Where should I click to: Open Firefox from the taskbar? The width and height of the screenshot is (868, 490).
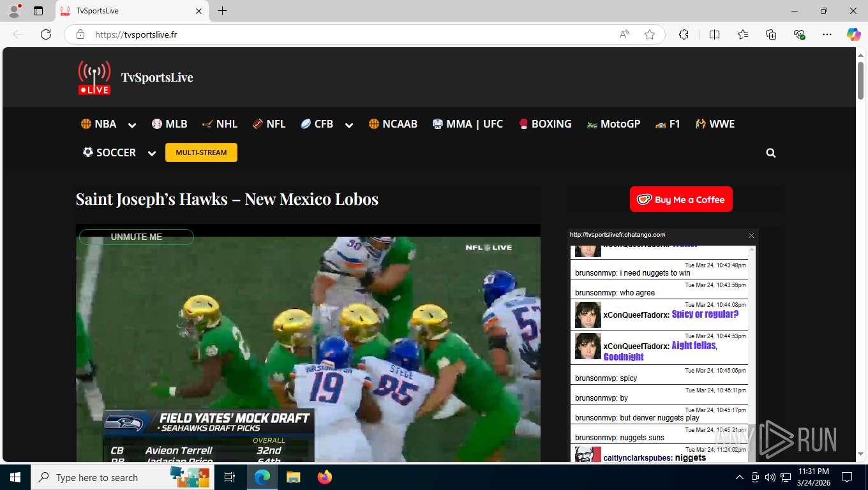pos(325,477)
